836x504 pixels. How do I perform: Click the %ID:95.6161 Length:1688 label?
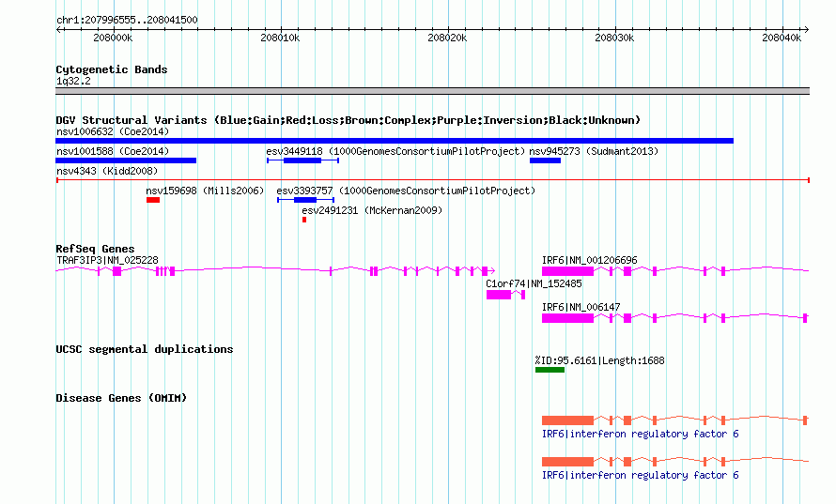[600, 360]
